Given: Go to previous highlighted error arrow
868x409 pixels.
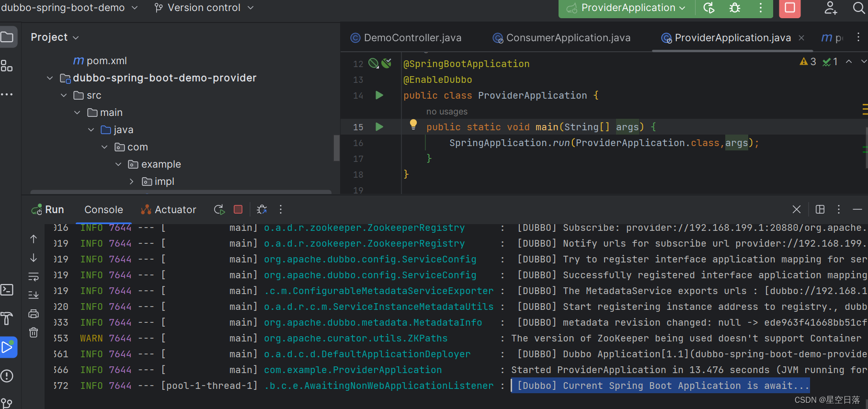Looking at the screenshot, I should pyautogui.click(x=849, y=61).
